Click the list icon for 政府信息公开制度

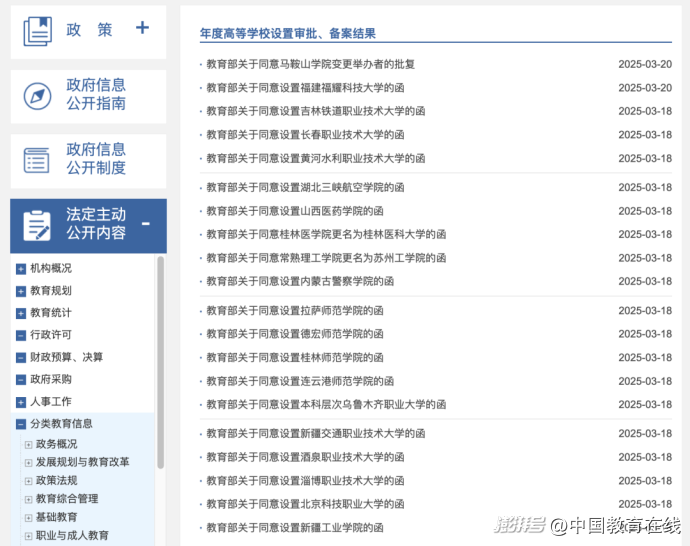(38, 160)
